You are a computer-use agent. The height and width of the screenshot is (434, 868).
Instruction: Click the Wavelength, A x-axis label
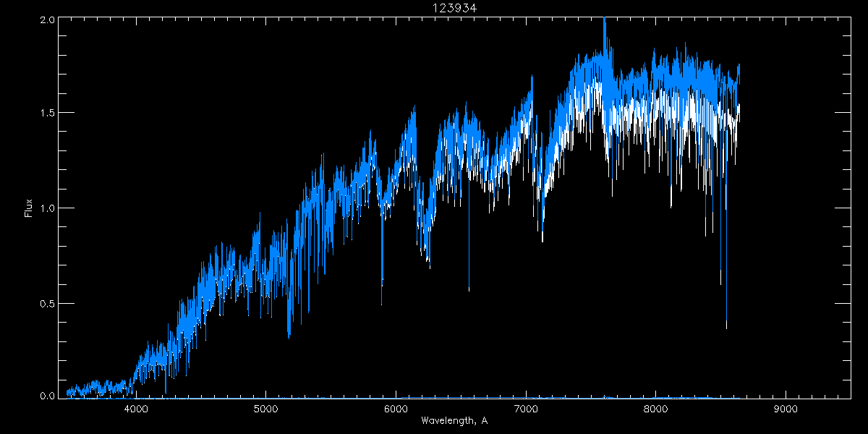(454, 420)
